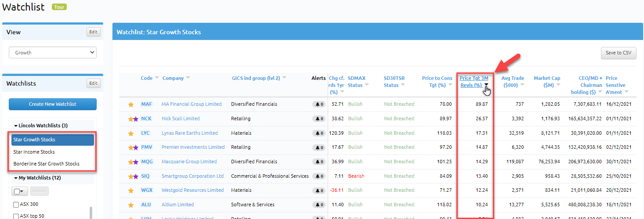Click the star icons for NCK row
This screenshot has height=219, width=644.
pos(133,119)
